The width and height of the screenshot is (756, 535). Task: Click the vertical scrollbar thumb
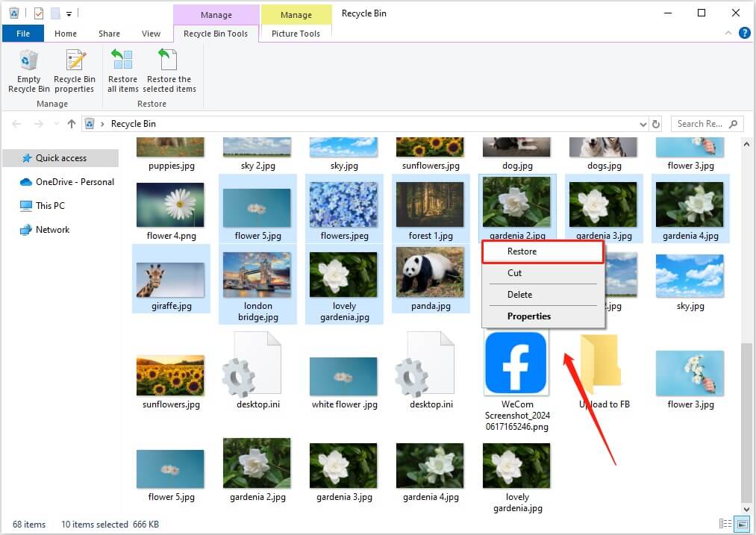(747, 422)
